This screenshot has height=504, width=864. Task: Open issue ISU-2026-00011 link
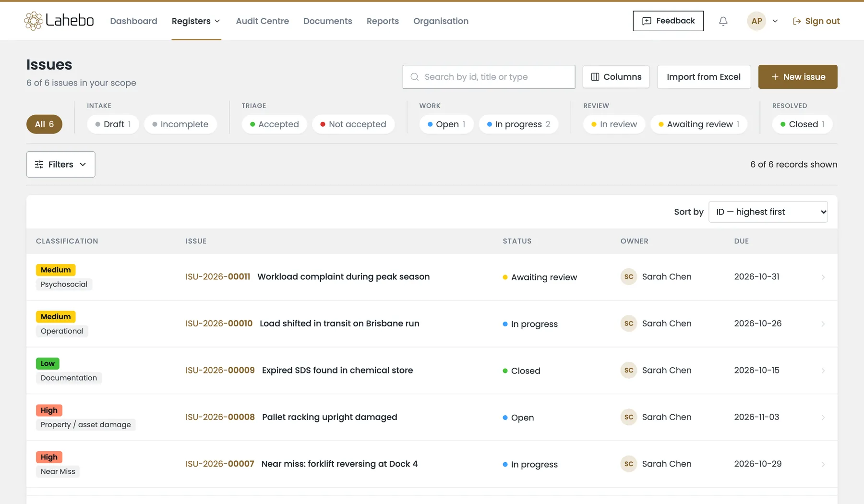tap(218, 277)
